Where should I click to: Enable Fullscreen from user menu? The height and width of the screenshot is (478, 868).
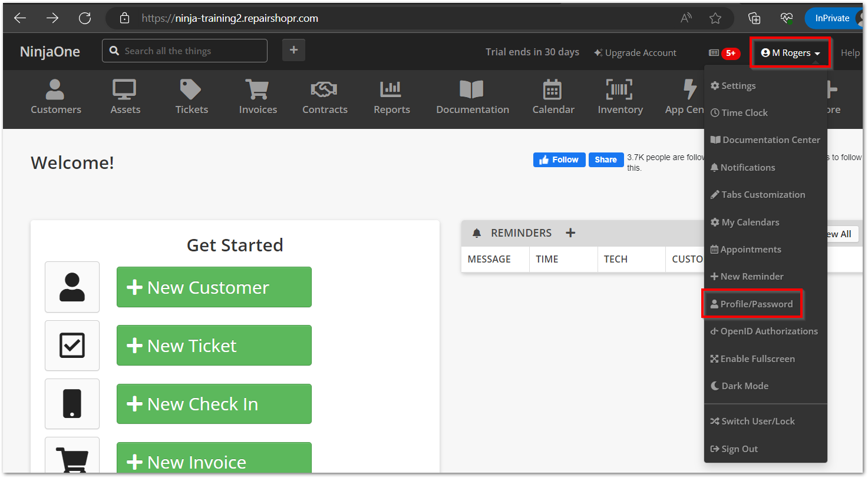pos(757,359)
